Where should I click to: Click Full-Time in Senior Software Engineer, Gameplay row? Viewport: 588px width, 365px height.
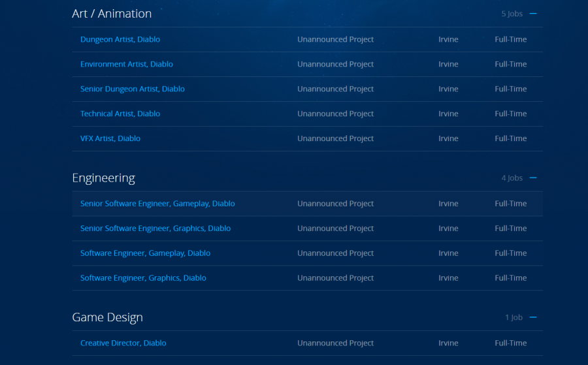(x=510, y=204)
